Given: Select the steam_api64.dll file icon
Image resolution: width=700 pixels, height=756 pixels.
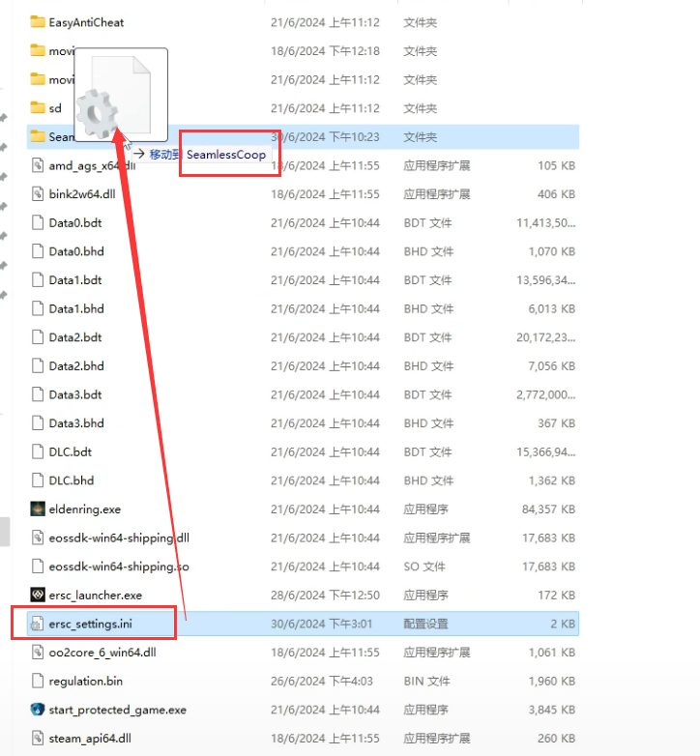Looking at the screenshot, I should (38, 739).
